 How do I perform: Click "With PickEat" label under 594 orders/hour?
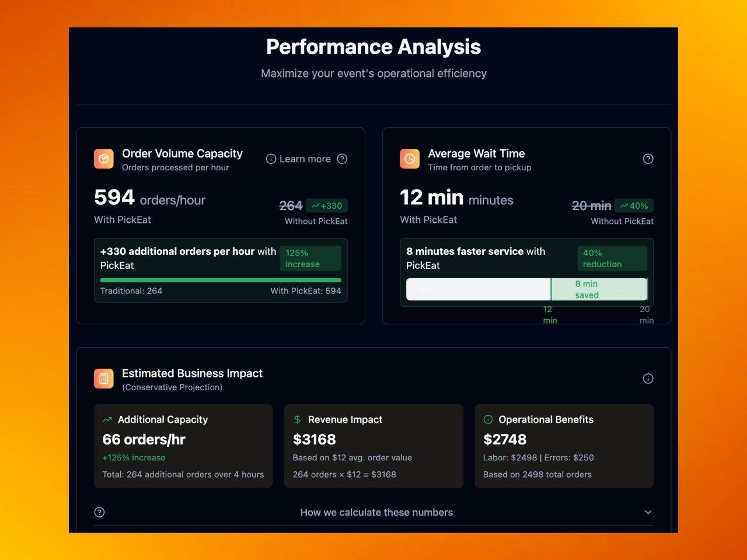(x=123, y=220)
